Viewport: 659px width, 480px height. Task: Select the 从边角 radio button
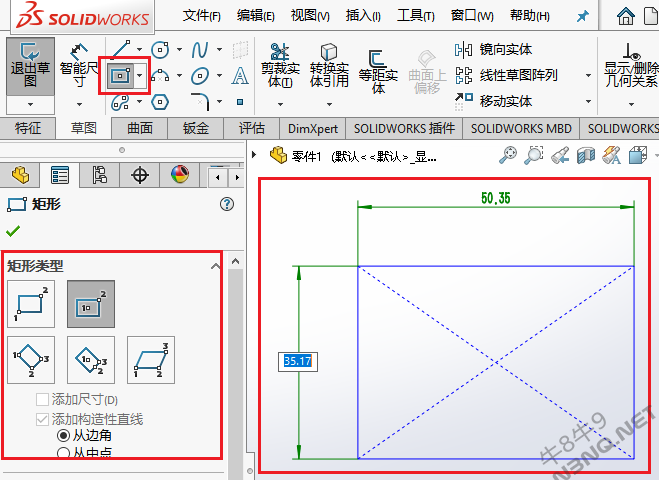click(63, 435)
